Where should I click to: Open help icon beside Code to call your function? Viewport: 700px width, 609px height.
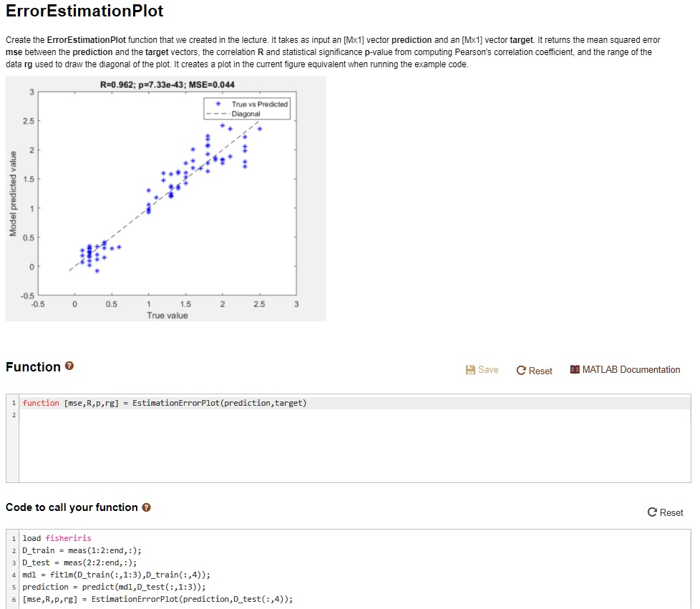146,507
